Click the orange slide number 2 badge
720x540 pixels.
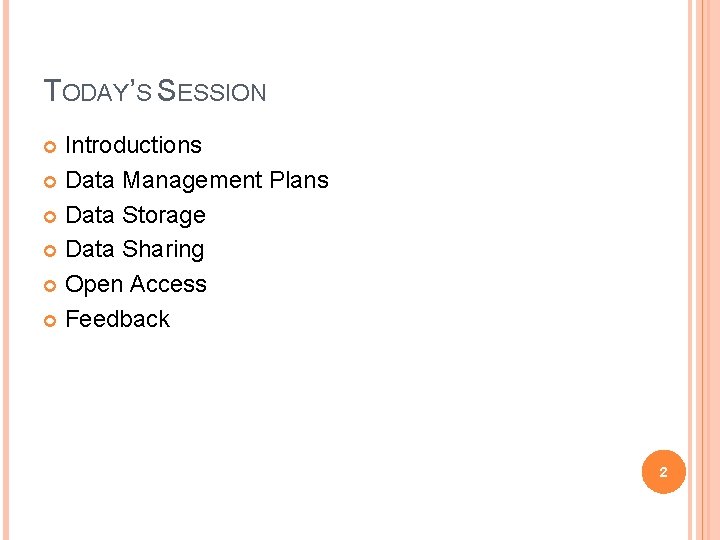663,469
